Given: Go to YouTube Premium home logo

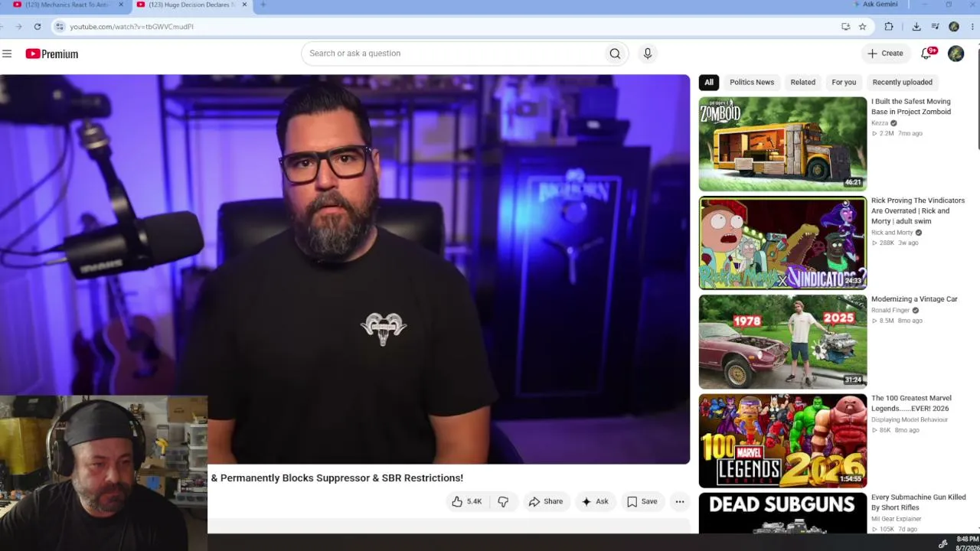Looking at the screenshot, I should click(x=52, y=54).
